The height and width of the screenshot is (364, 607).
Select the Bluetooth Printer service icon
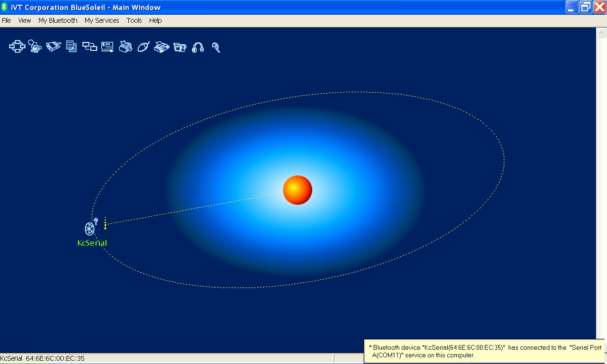click(125, 47)
